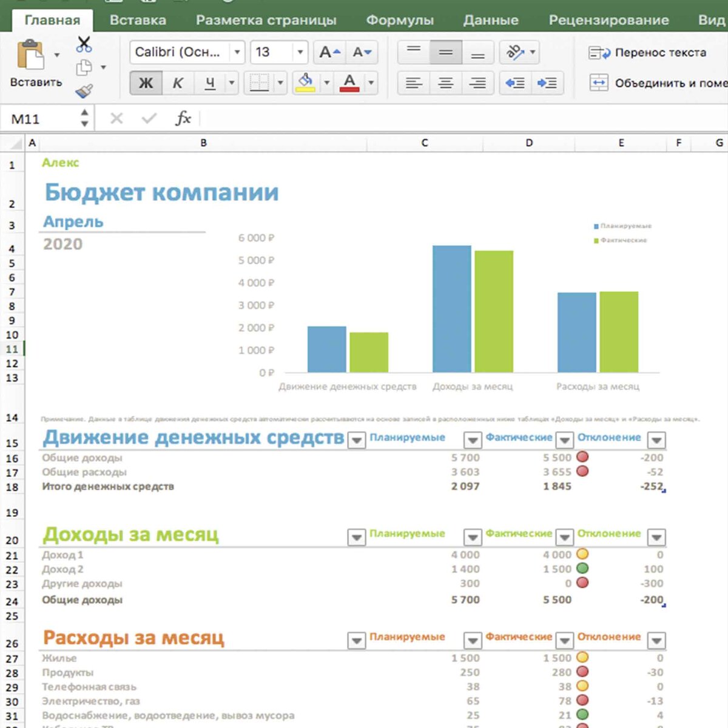Toggle Italic formatting (К)

coord(178,83)
